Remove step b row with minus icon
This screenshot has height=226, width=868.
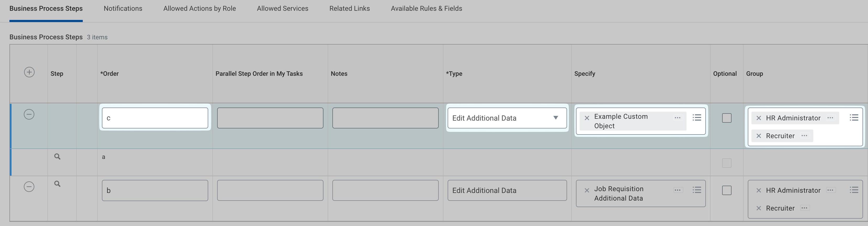[x=29, y=186]
